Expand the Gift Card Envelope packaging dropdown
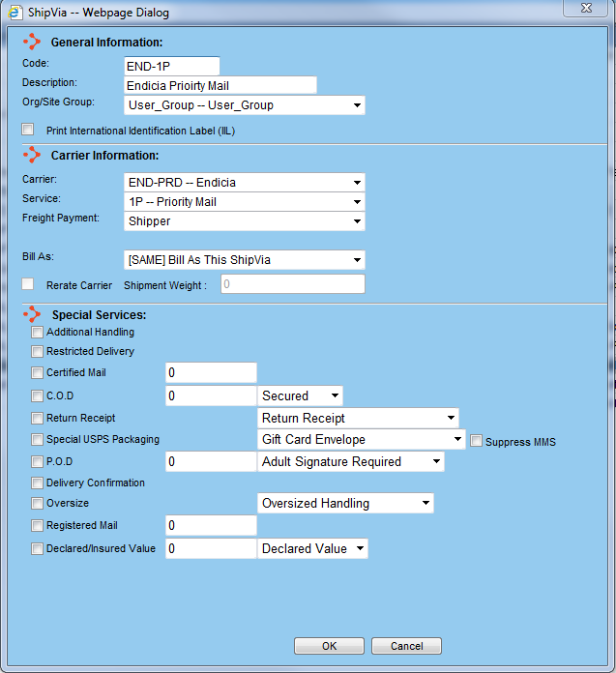 pyautogui.click(x=363, y=440)
